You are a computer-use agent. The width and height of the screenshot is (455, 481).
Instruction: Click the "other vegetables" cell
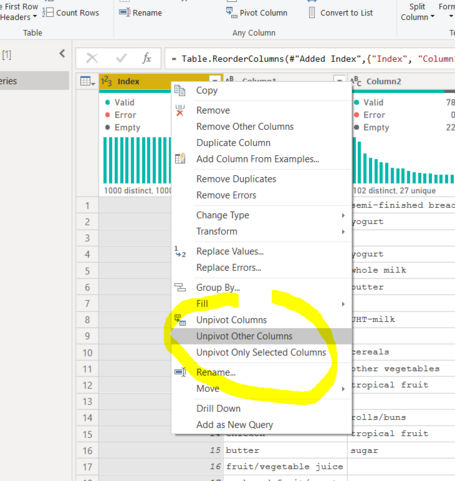[402, 369]
